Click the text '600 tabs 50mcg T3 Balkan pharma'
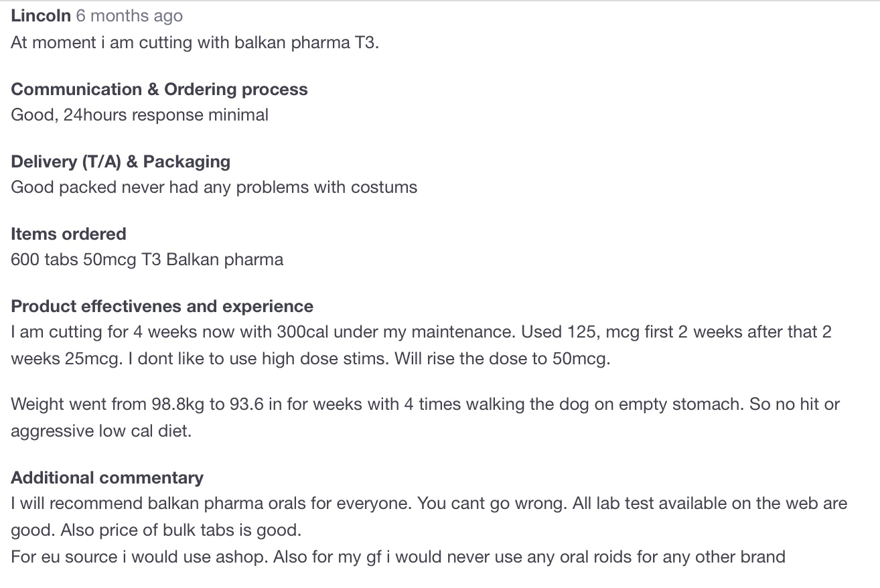Image resolution: width=880 pixels, height=588 pixels. pos(147,260)
